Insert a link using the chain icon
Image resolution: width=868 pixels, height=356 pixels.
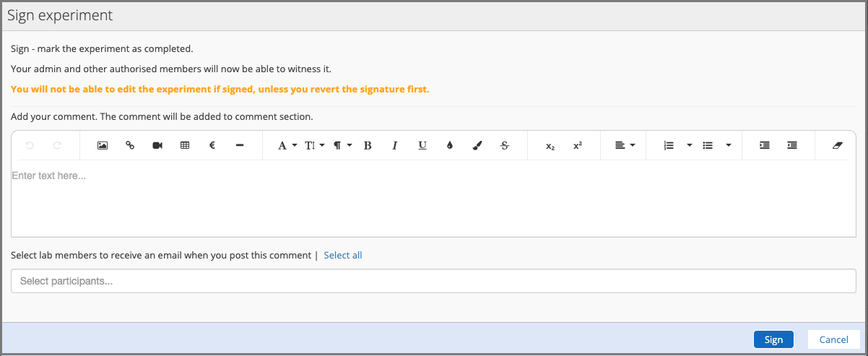point(130,145)
